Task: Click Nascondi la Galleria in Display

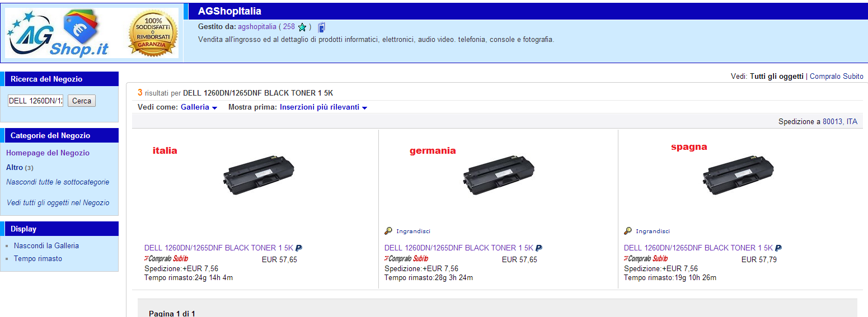Action: tap(46, 245)
